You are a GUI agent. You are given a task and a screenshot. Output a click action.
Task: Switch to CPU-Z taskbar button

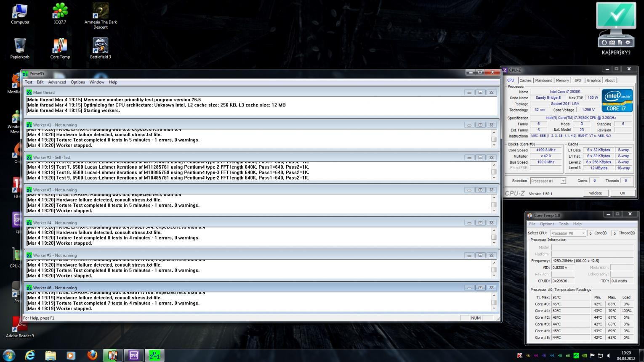tap(133, 355)
